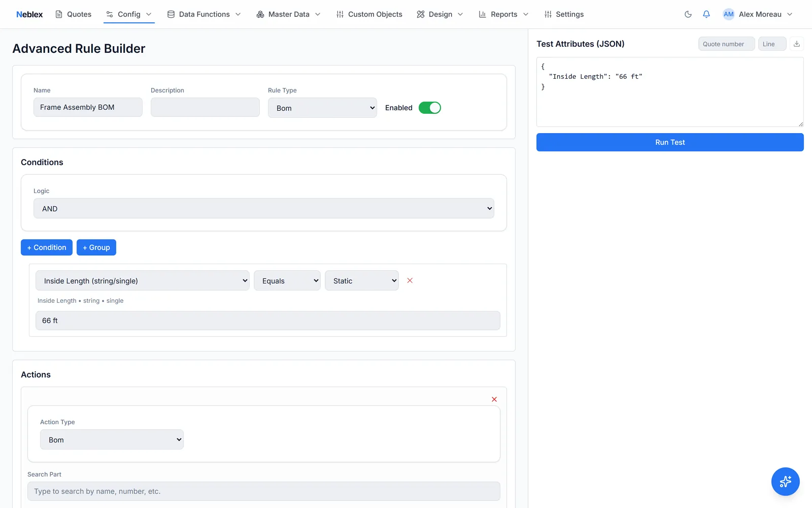Click the Neblex logo

click(x=29, y=14)
